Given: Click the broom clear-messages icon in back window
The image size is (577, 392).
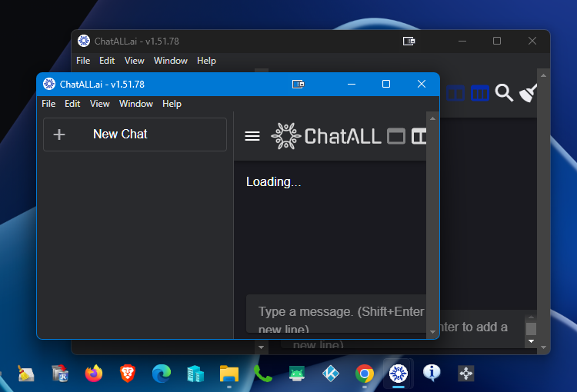Looking at the screenshot, I should click(x=528, y=93).
